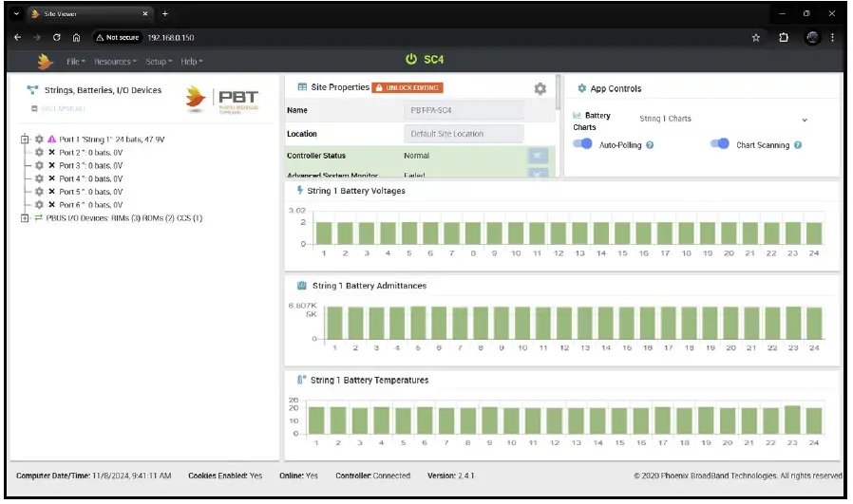
Task: Go to browser home page
Action: click(76, 38)
